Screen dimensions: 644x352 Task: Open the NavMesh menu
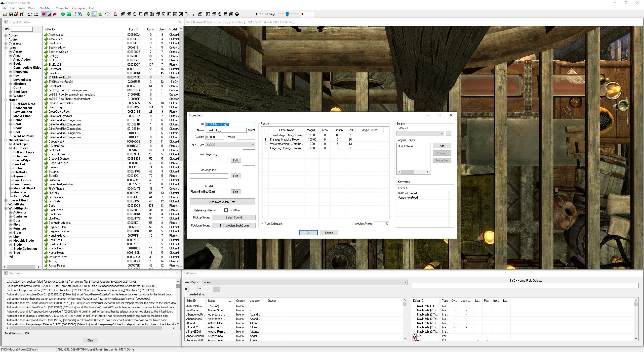point(46,8)
